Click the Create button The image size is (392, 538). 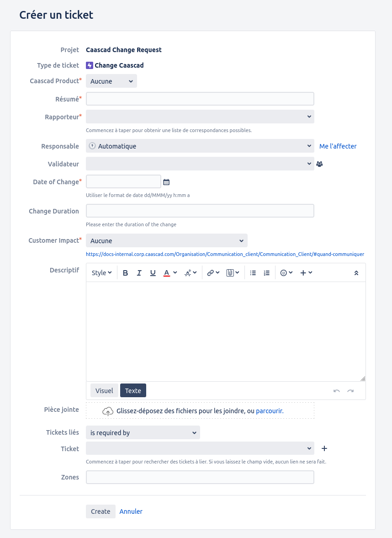point(101,511)
